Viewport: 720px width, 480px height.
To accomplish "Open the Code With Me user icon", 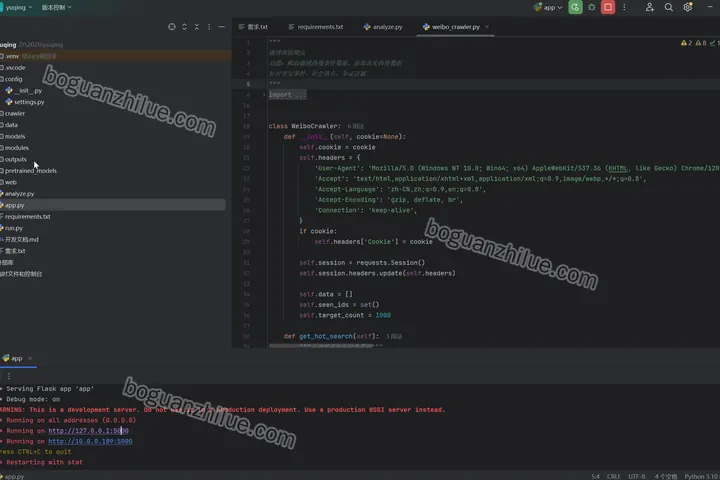I will pos(649,7).
